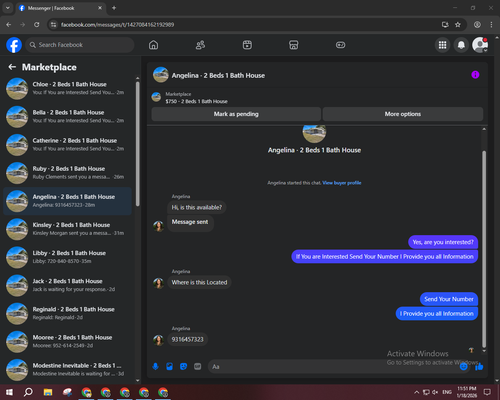Click Mark as pending button

pyautogui.click(x=236, y=114)
